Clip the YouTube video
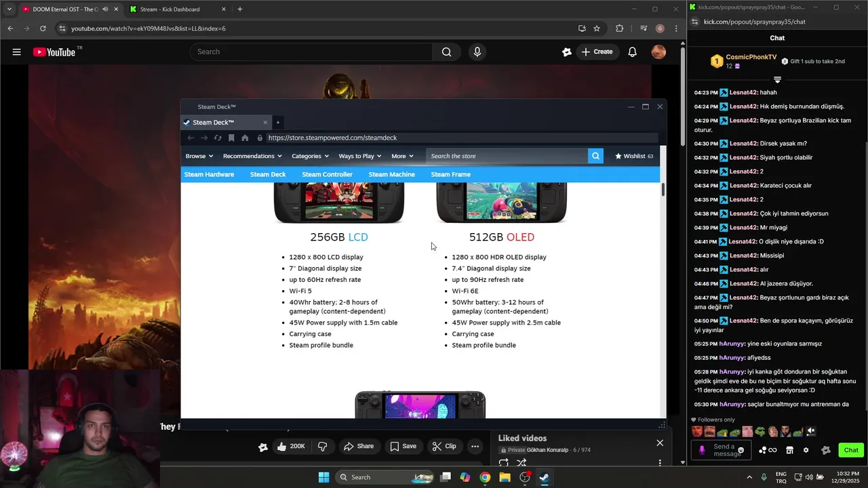The image size is (868, 488). pyautogui.click(x=444, y=446)
